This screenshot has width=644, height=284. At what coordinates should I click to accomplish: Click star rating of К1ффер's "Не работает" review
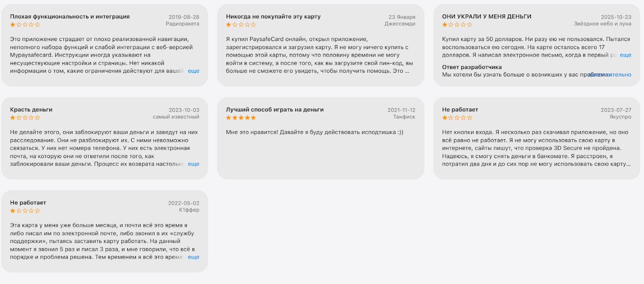point(25,211)
